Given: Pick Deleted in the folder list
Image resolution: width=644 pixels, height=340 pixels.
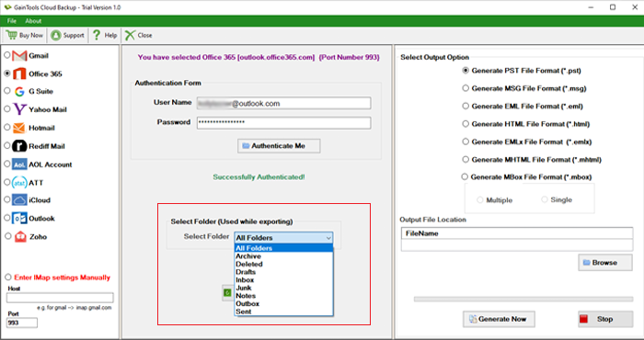Looking at the screenshot, I should 283,264.
